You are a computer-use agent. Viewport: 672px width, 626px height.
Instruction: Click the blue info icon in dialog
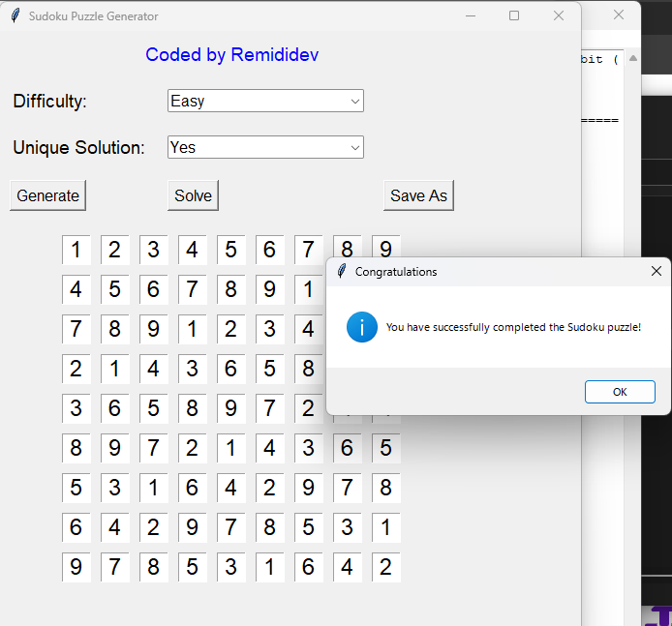362,327
